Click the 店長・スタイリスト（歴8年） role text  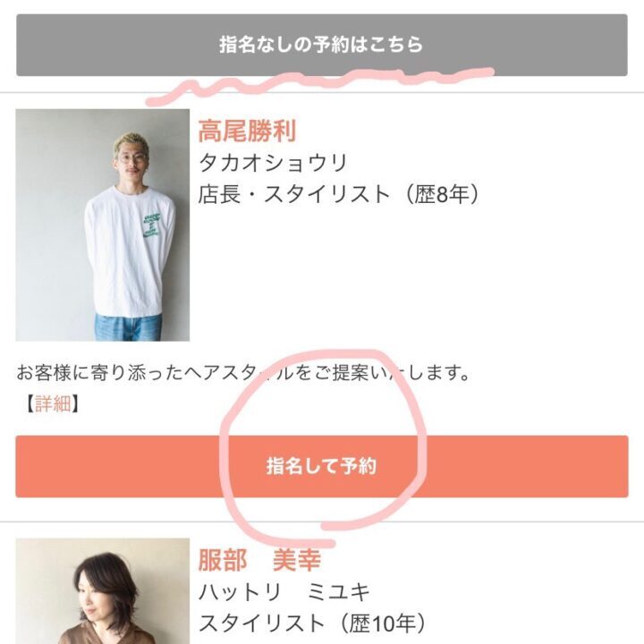(x=339, y=194)
